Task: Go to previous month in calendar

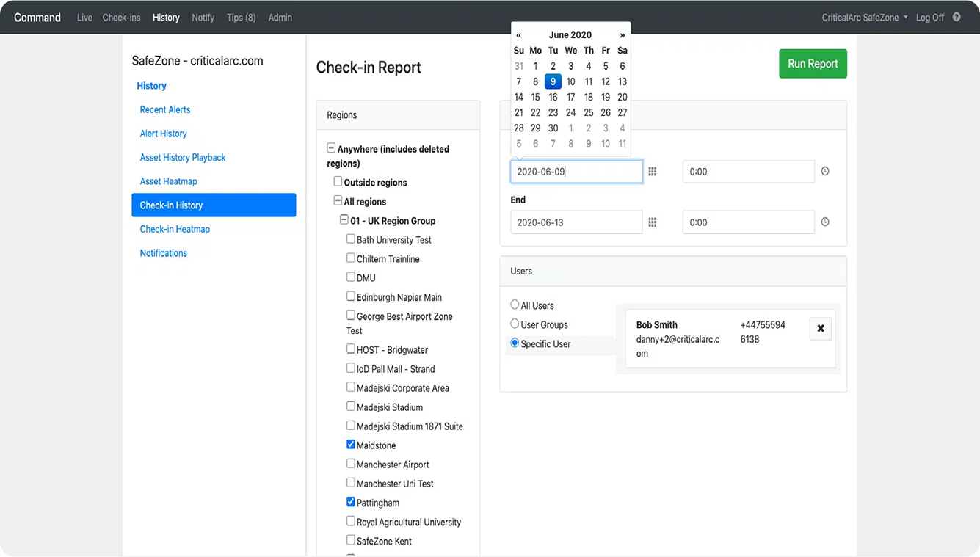Action: [519, 35]
